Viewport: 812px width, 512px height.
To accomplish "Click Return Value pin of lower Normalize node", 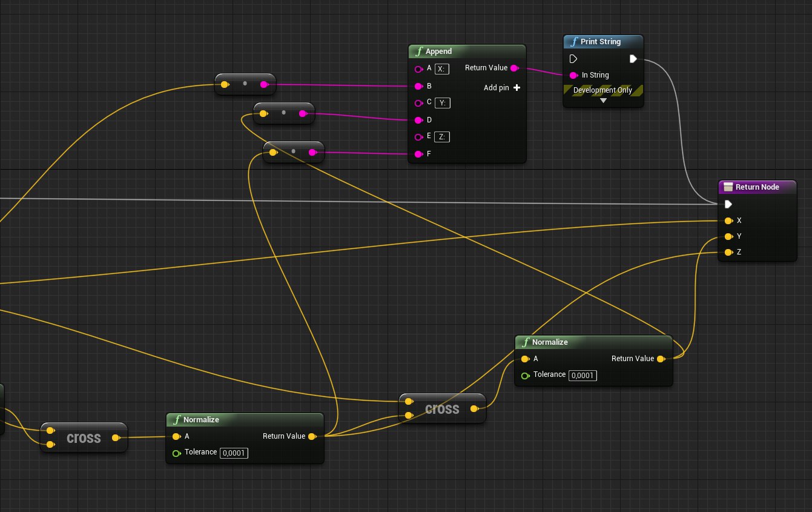I will (312, 436).
